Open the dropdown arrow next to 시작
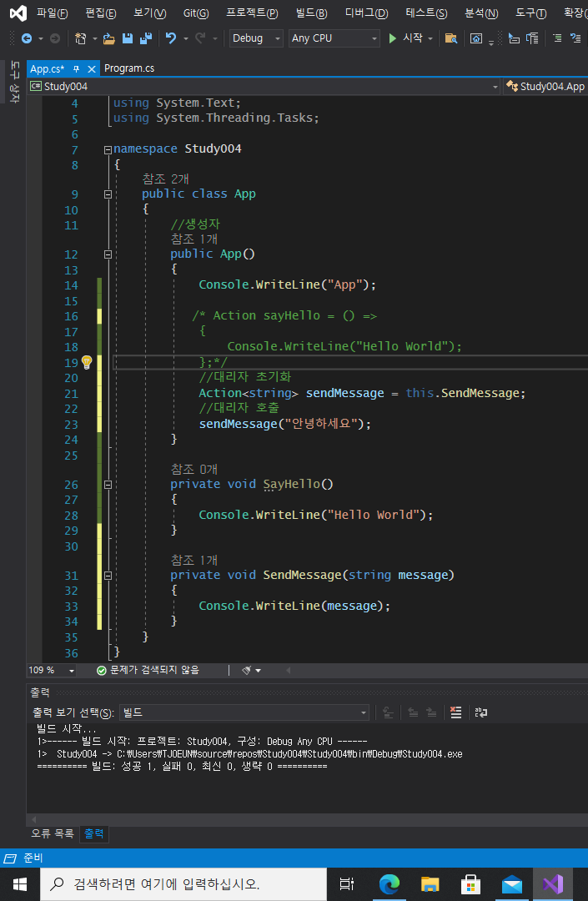 (x=430, y=38)
